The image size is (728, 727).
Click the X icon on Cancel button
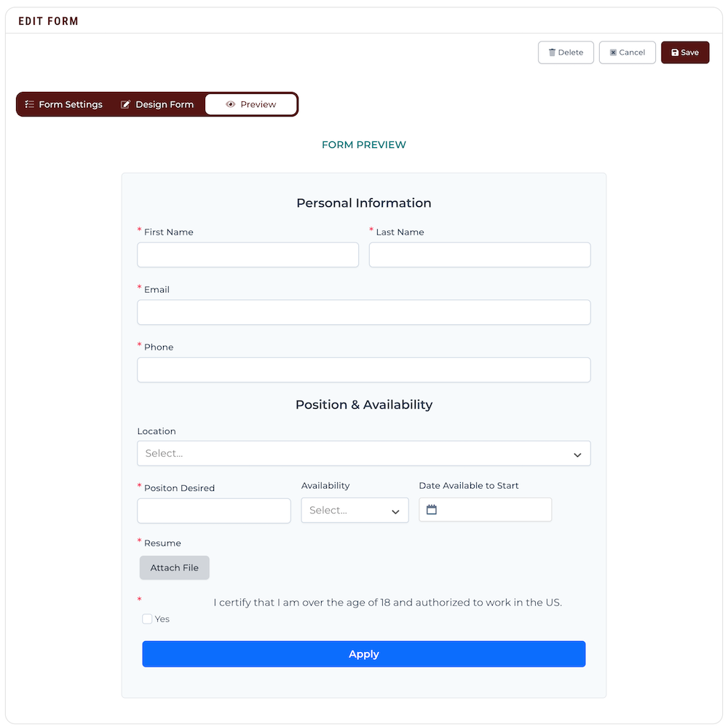coord(613,52)
